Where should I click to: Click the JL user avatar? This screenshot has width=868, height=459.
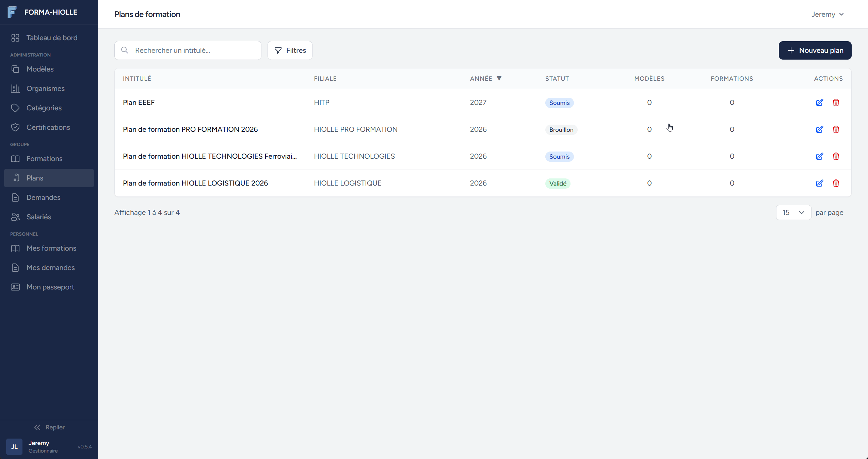pos(14,447)
